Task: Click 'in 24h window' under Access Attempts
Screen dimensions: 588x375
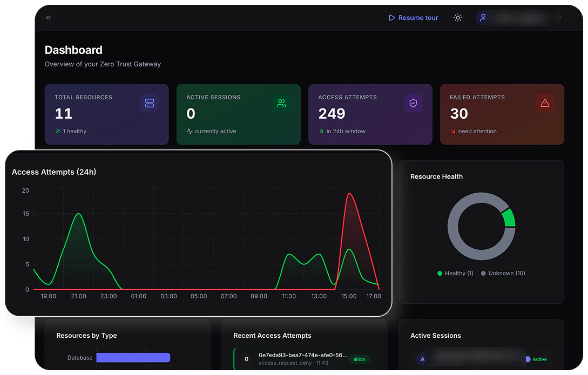Action: point(346,132)
